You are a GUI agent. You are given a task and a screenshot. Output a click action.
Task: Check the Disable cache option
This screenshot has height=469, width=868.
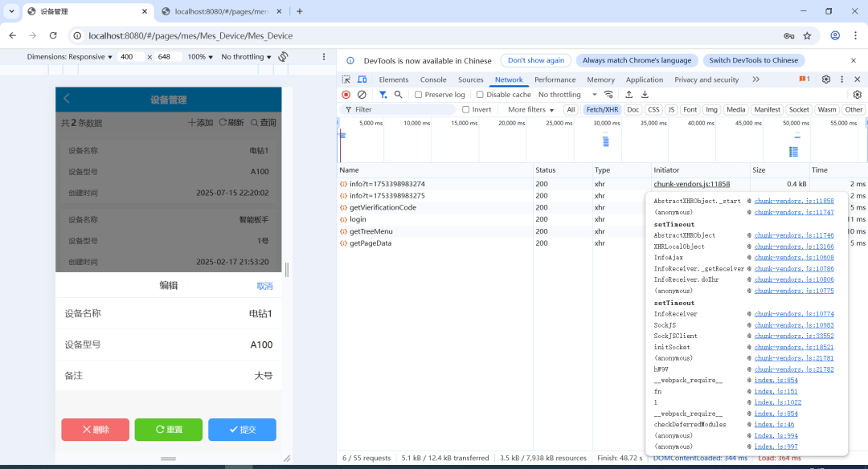tap(480, 95)
